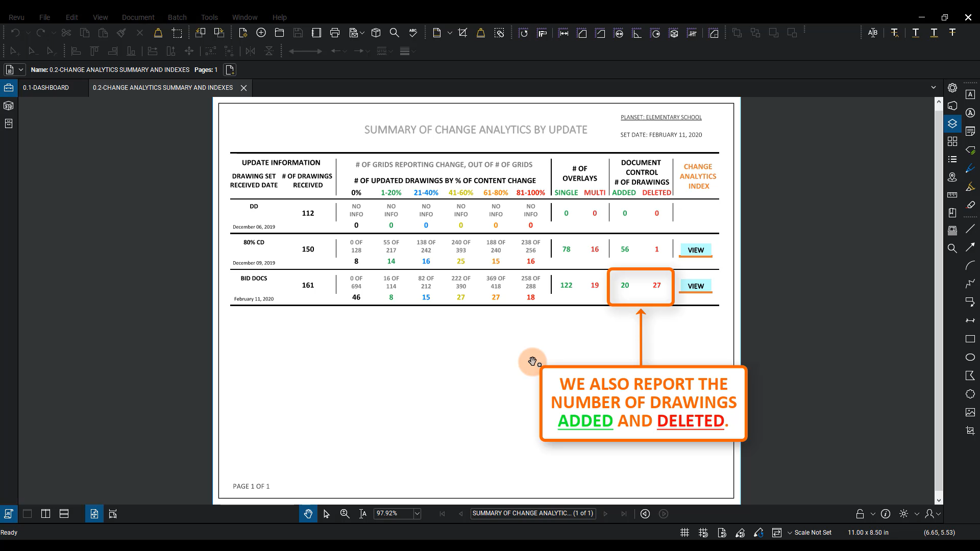Click the page navigation input field

point(532,513)
